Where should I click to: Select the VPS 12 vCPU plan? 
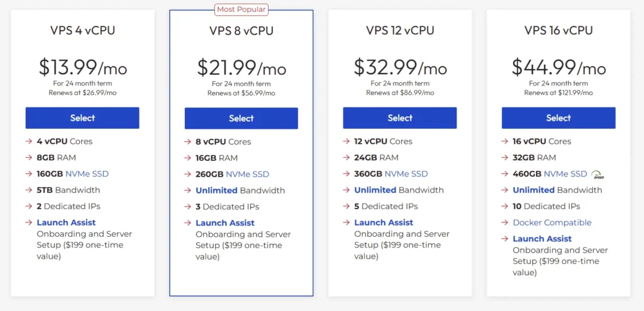[399, 117]
